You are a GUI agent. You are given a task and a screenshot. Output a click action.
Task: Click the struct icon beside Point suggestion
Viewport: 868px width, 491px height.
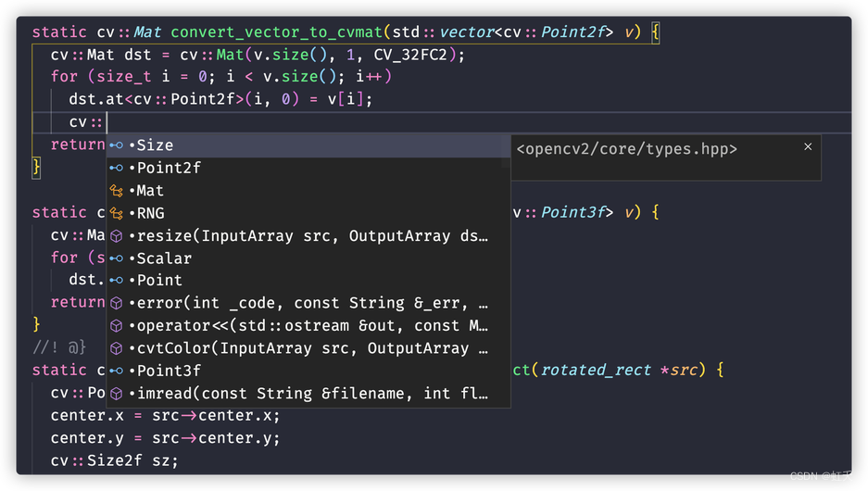click(116, 280)
